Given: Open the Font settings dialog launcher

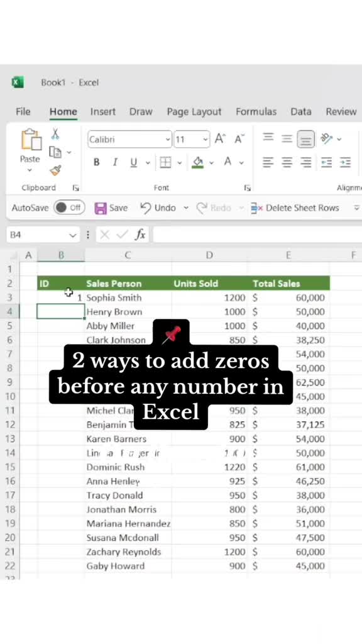Looking at the screenshot, I should [247, 187].
